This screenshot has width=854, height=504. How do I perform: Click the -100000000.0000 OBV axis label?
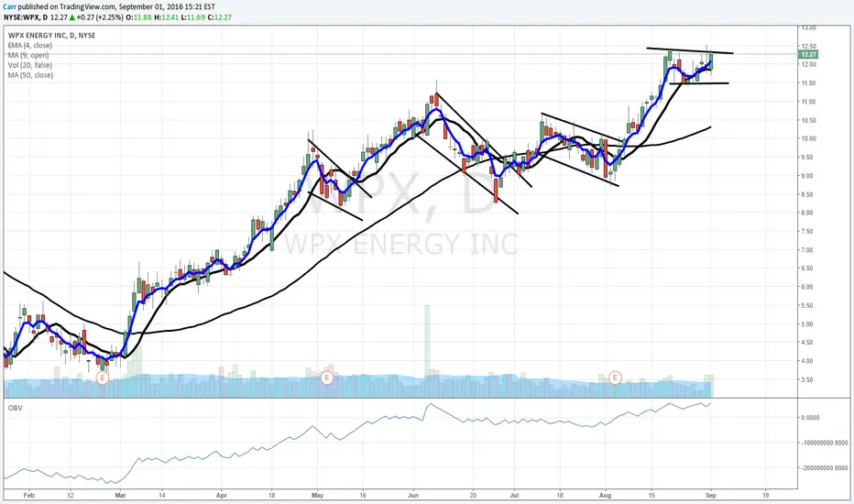pos(825,443)
